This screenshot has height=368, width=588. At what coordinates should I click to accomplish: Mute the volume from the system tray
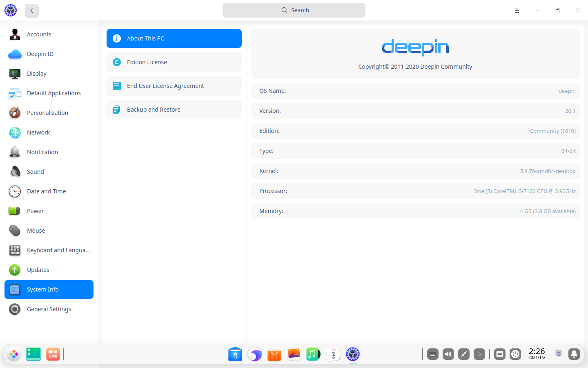[448, 354]
